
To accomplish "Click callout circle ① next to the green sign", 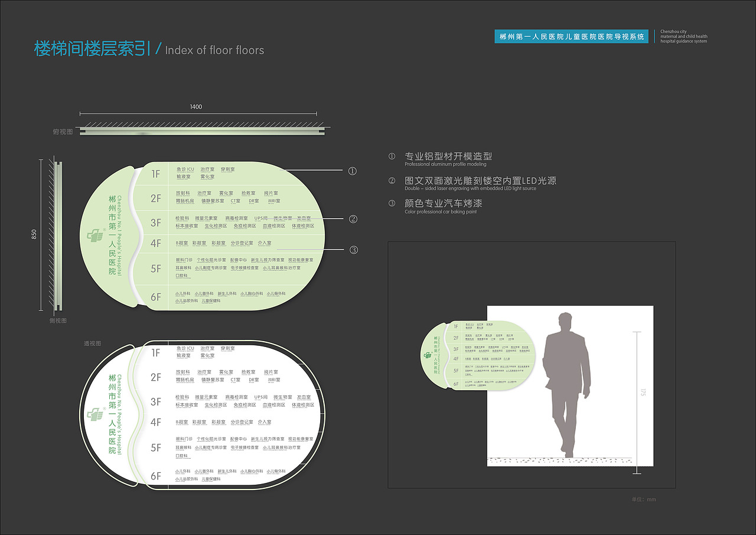I will [x=353, y=171].
